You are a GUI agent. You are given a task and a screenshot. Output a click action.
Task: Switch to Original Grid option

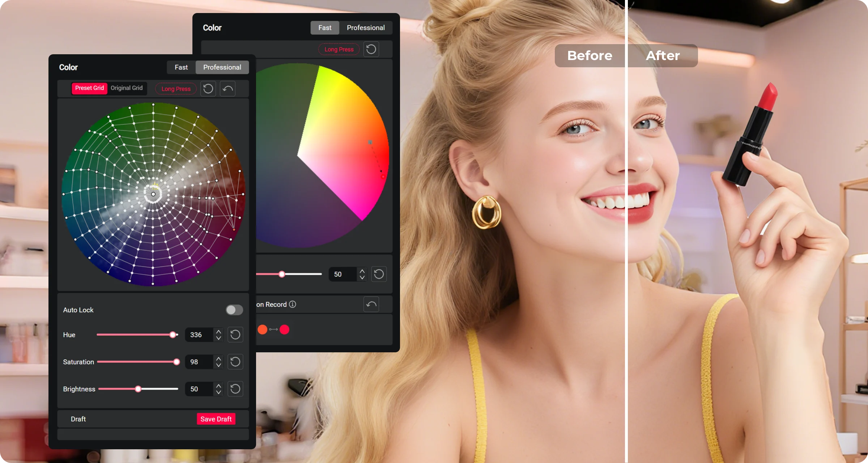tap(127, 88)
